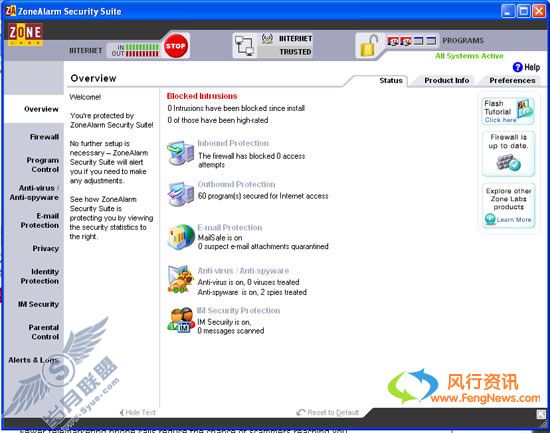Click the third program icon beside PROGRAMS
This screenshot has width=550, height=433.
click(418, 41)
